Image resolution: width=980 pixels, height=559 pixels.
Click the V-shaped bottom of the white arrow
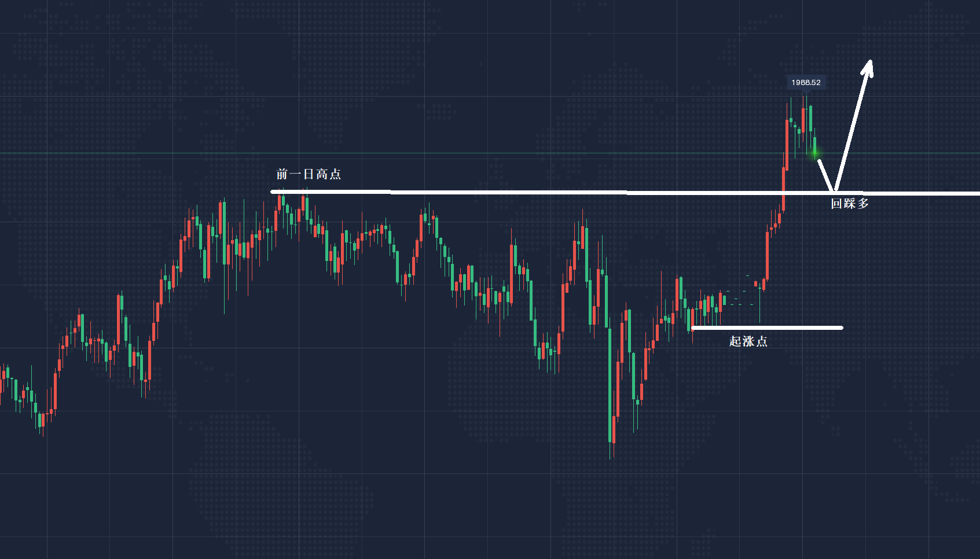(834, 189)
